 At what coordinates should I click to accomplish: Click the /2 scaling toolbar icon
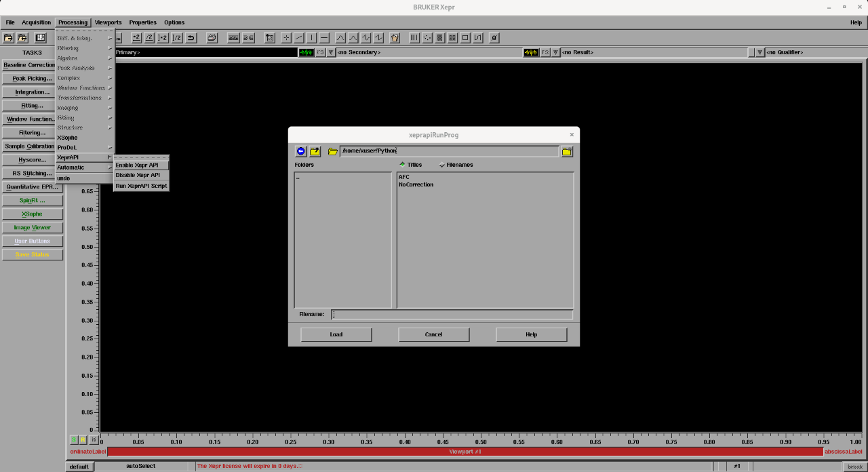click(x=150, y=37)
